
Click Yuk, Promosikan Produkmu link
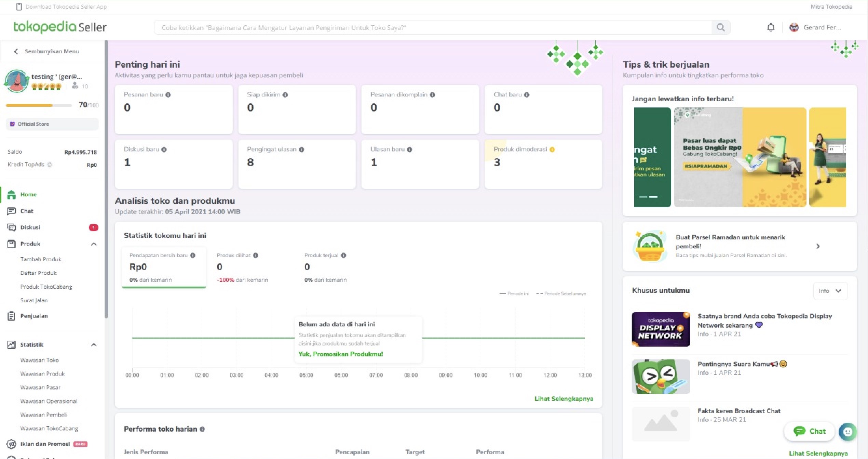click(340, 354)
